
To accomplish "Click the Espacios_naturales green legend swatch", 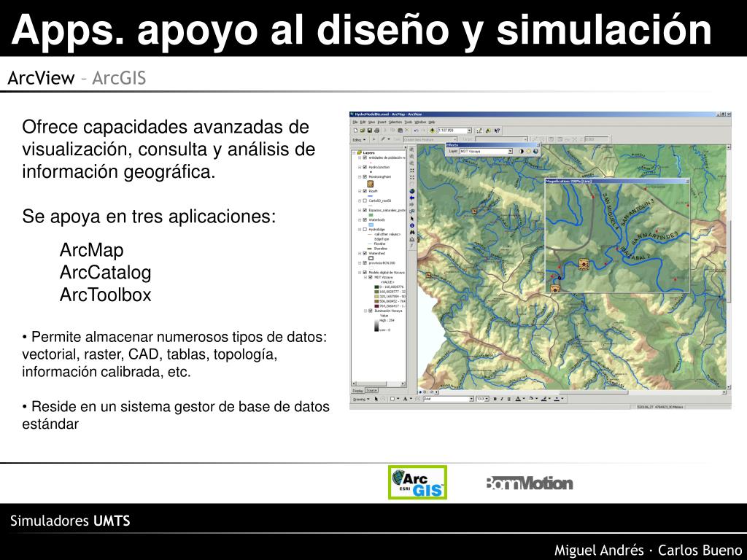I will click(371, 215).
